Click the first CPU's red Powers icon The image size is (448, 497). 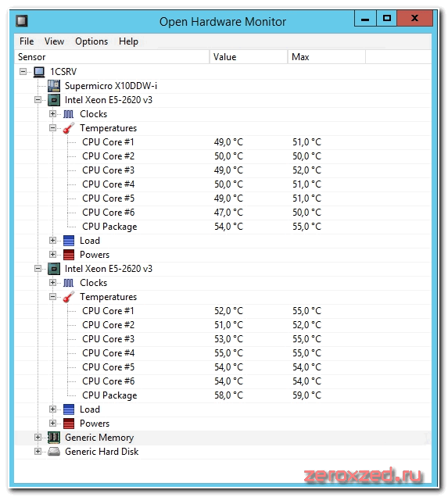[x=69, y=255]
